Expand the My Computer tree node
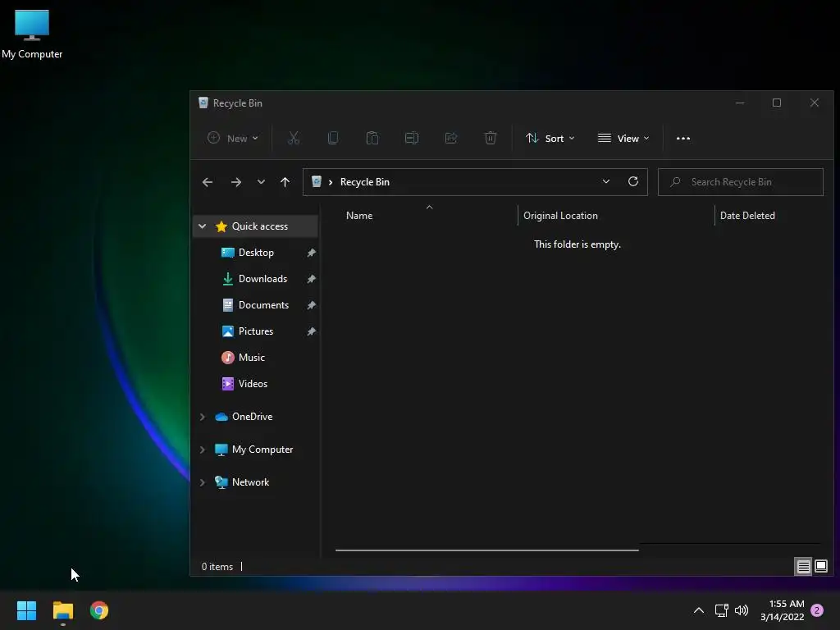840x630 pixels. point(202,450)
